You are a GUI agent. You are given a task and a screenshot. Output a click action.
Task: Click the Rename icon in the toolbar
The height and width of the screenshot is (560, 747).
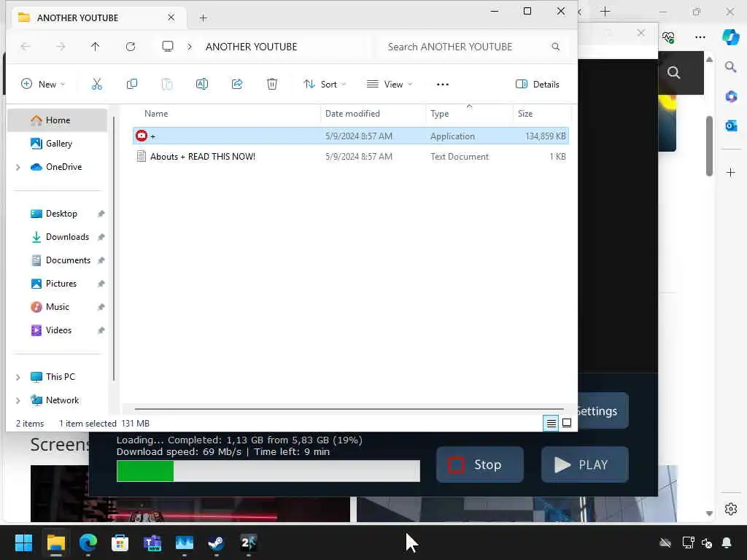point(202,85)
